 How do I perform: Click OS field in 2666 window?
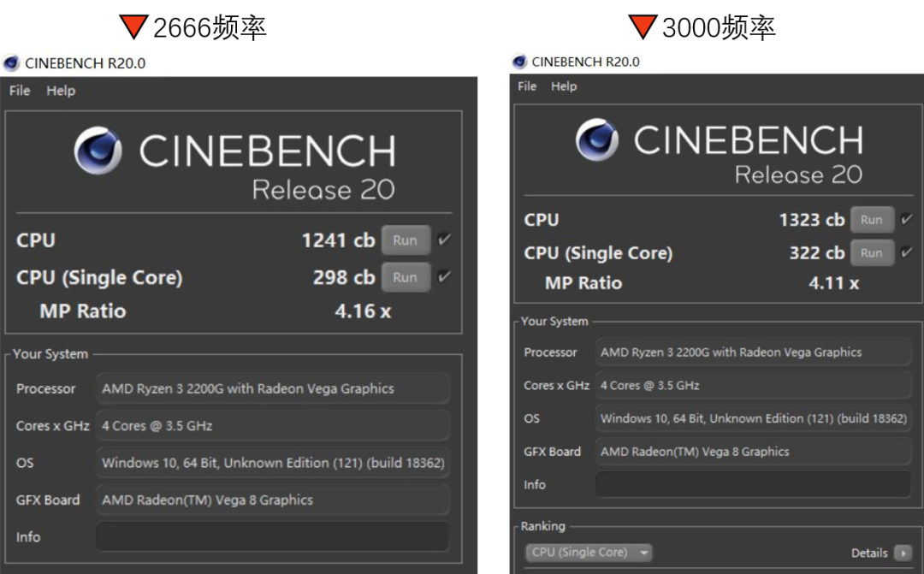(273, 463)
